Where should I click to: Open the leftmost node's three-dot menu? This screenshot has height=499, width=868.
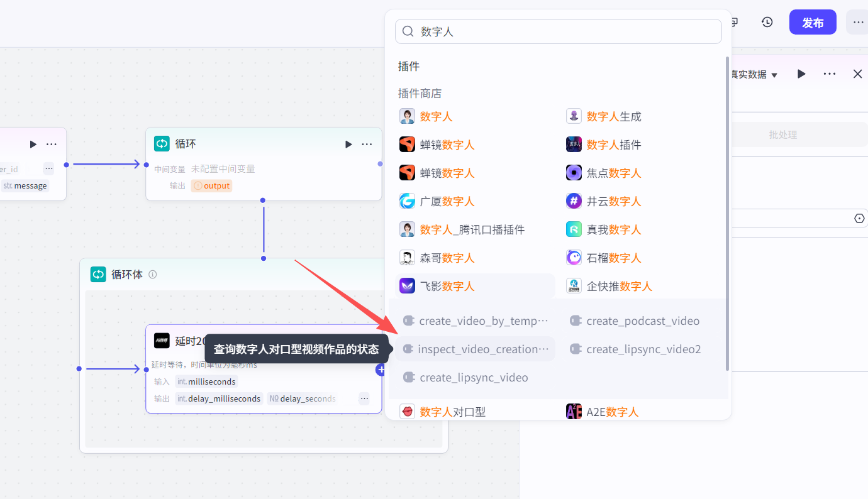pyautogui.click(x=52, y=145)
